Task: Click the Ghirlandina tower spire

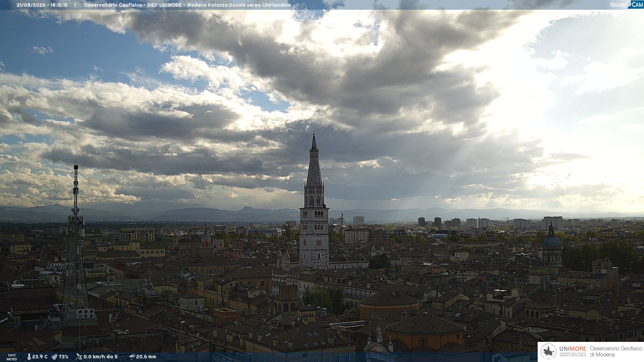Action: (314, 161)
